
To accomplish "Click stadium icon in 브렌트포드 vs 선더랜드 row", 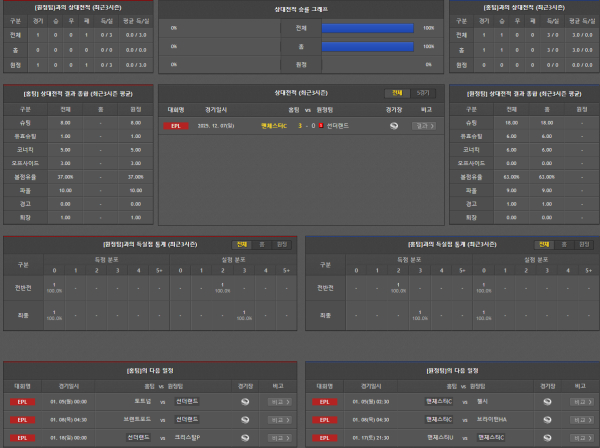I will 245,419.
